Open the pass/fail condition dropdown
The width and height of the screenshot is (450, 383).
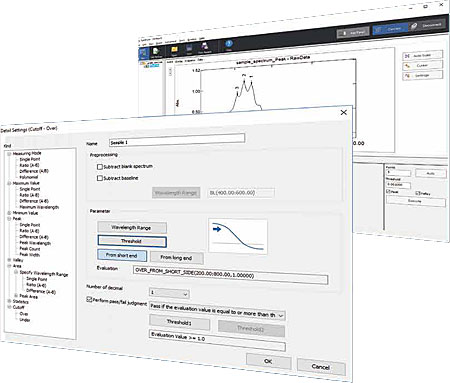coord(217,311)
